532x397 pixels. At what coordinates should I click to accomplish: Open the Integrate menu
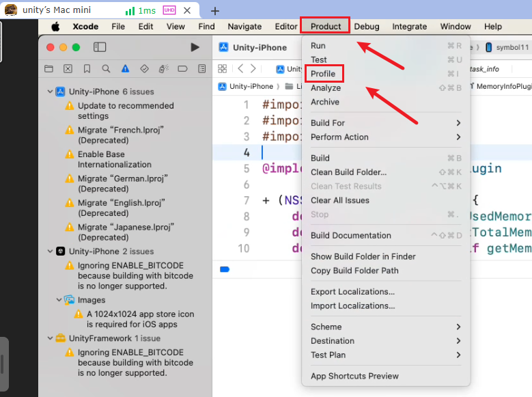pos(410,27)
